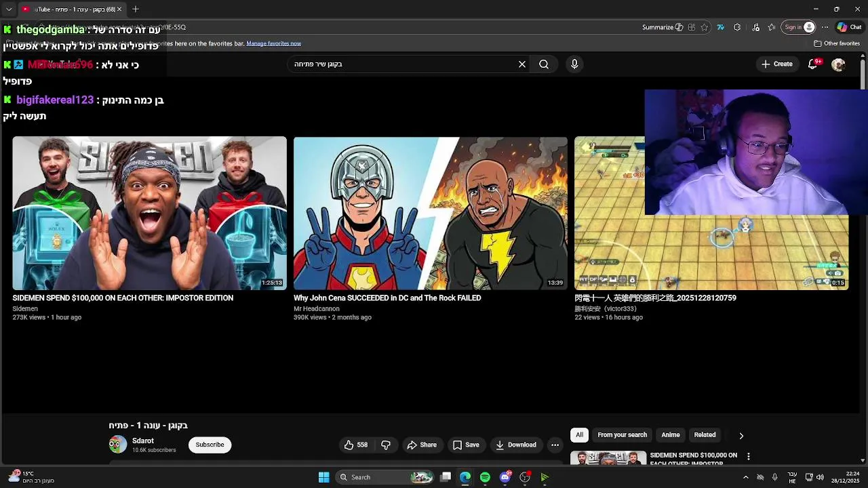Image resolution: width=868 pixels, height=488 pixels.
Task: Open a new browser tab
Action: click(x=136, y=9)
